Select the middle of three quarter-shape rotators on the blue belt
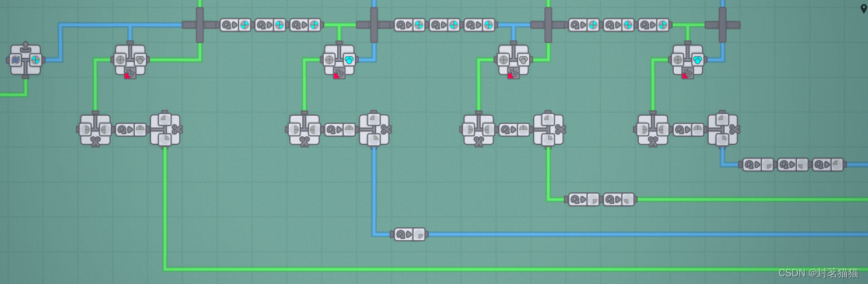 (793, 165)
